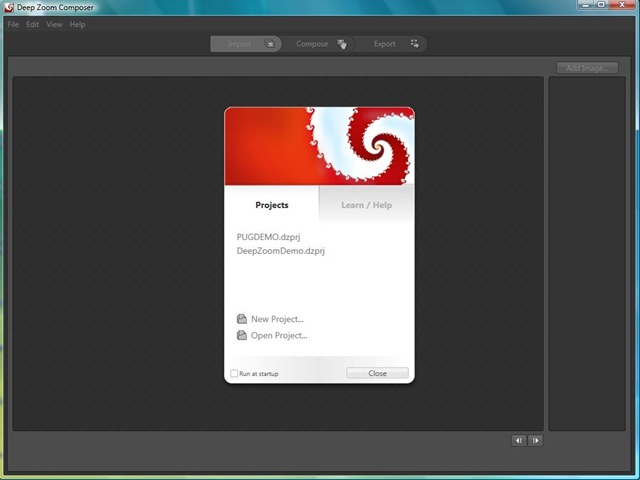640x480 pixels.
Task: Click the Open Project... link
Action: [272, 336]
